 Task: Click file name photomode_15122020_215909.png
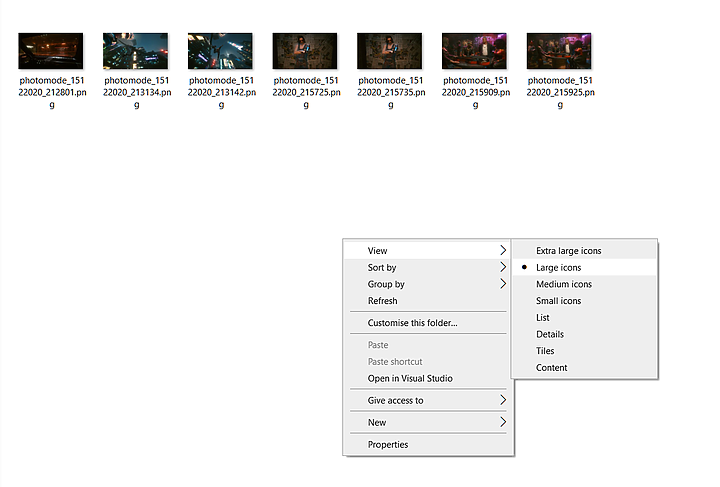pyautogui.click(x=476, y=92)
